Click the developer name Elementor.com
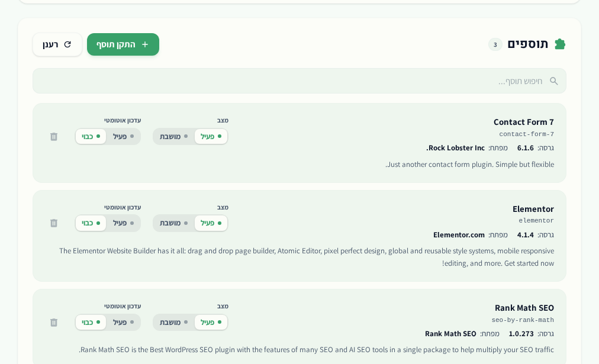Image resolution: width=599 pixels, height=364 pixels. point(459,235)
